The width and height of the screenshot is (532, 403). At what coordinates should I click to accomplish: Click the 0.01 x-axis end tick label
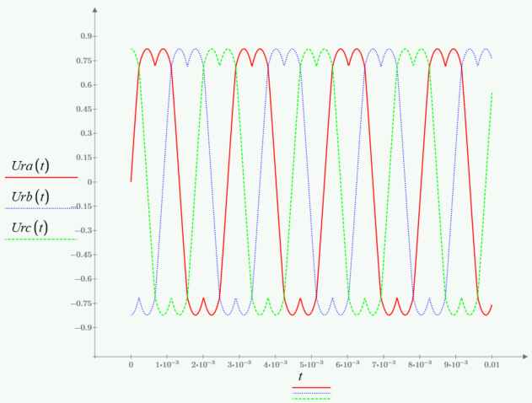point(492,364)
